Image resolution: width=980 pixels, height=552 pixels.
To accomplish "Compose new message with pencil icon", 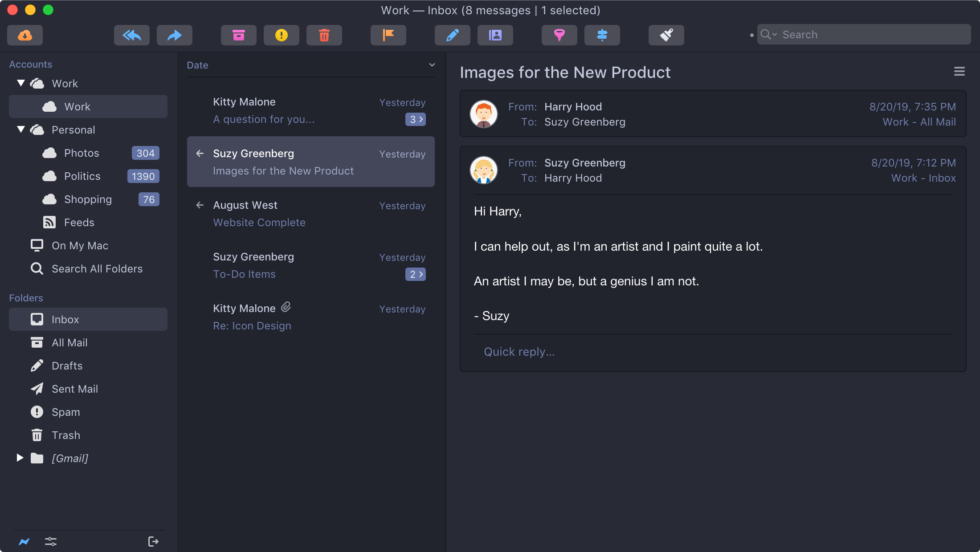I will pyautogui.click(x=452, y=35).
